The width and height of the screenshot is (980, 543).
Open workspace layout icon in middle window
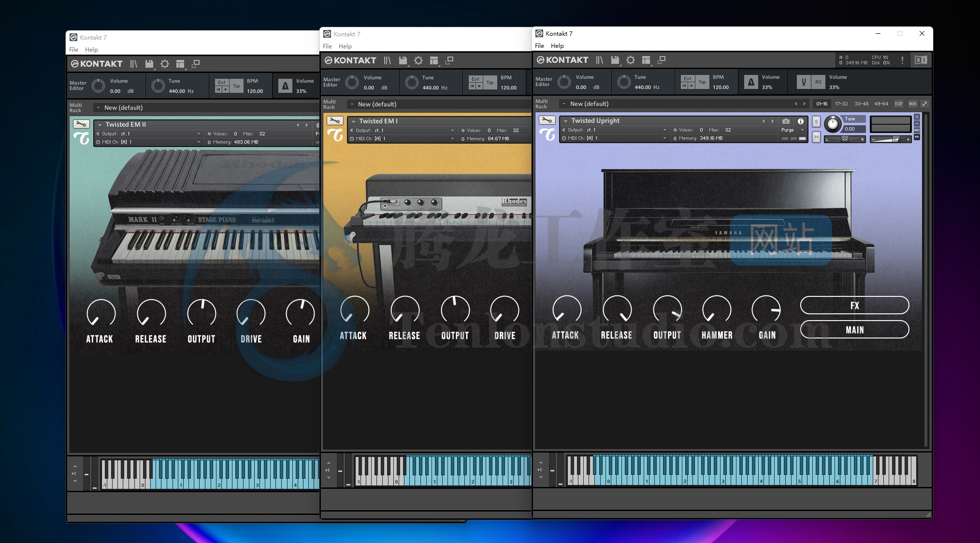coord(434,60)
